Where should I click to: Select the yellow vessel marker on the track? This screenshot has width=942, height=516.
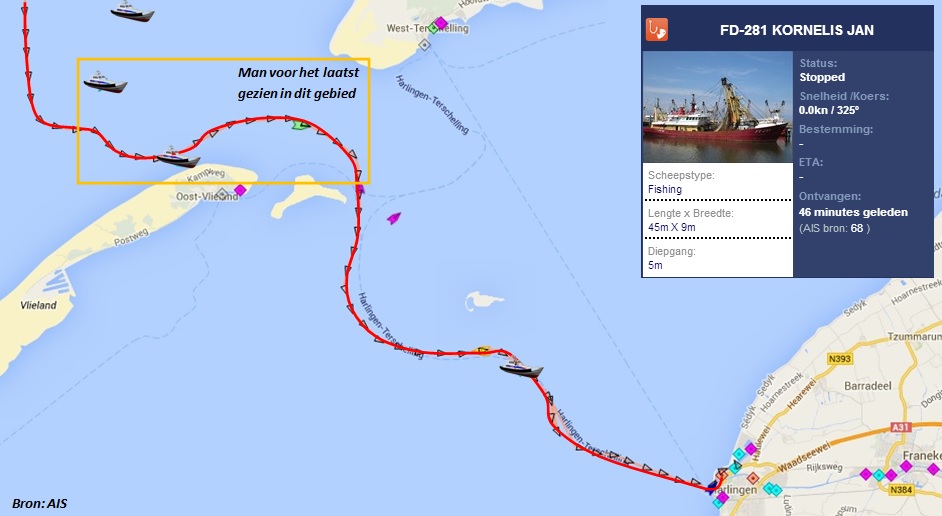482,350
